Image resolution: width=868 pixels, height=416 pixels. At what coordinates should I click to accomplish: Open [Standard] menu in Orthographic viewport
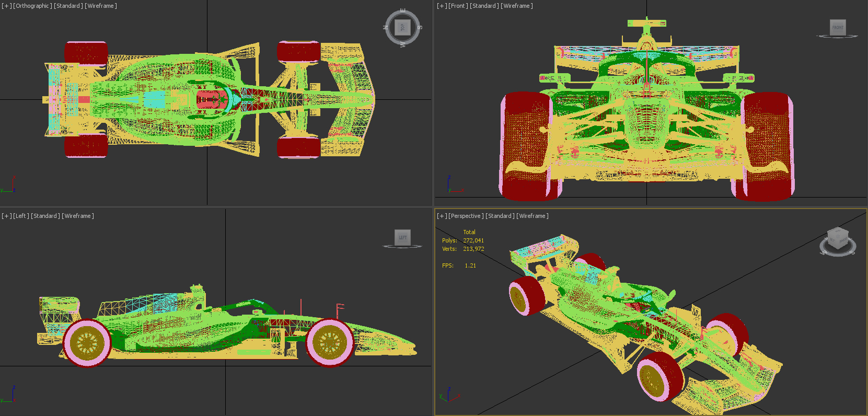(x=68, y=6)
